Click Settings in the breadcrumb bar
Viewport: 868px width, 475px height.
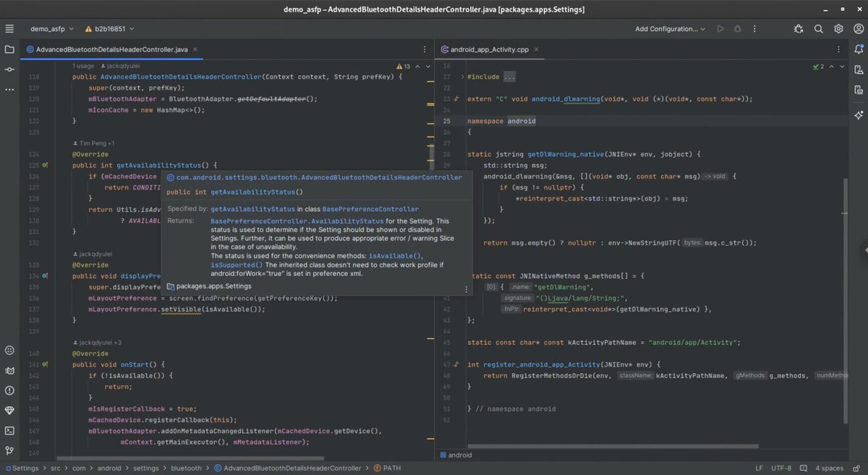(x=25, y=468)
